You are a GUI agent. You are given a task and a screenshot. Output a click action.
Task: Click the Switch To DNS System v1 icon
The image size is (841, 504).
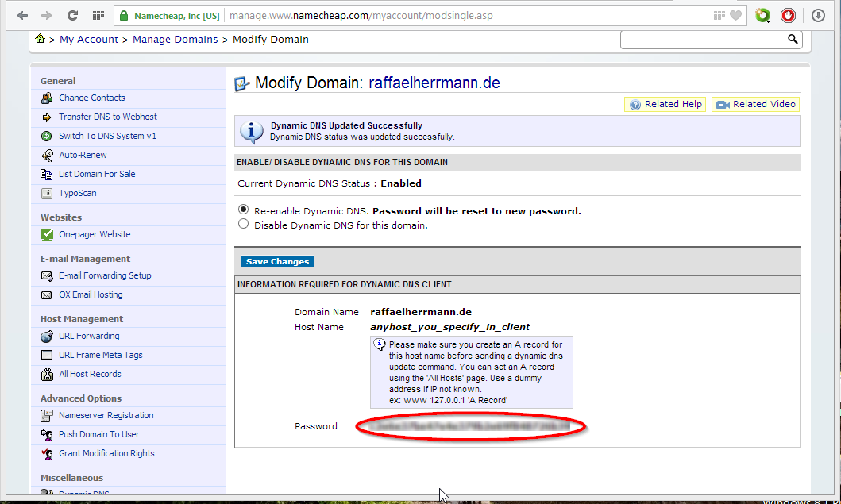click(x=47, y=137)
